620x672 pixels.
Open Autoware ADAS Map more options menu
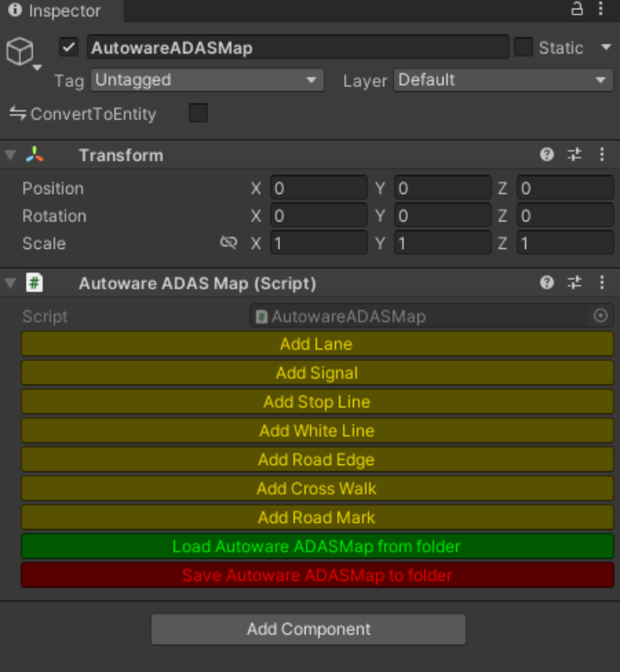602,283
